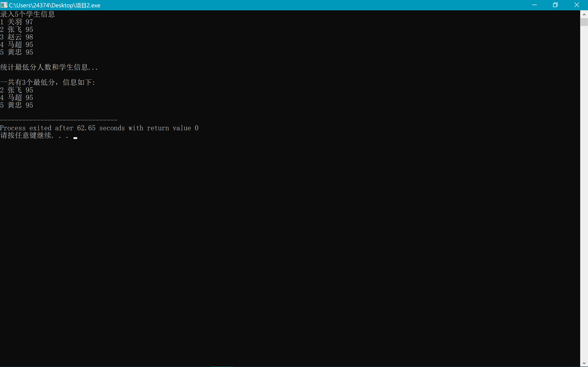Click the dashed separator line

pyautogui.click(x=59, y=120)
